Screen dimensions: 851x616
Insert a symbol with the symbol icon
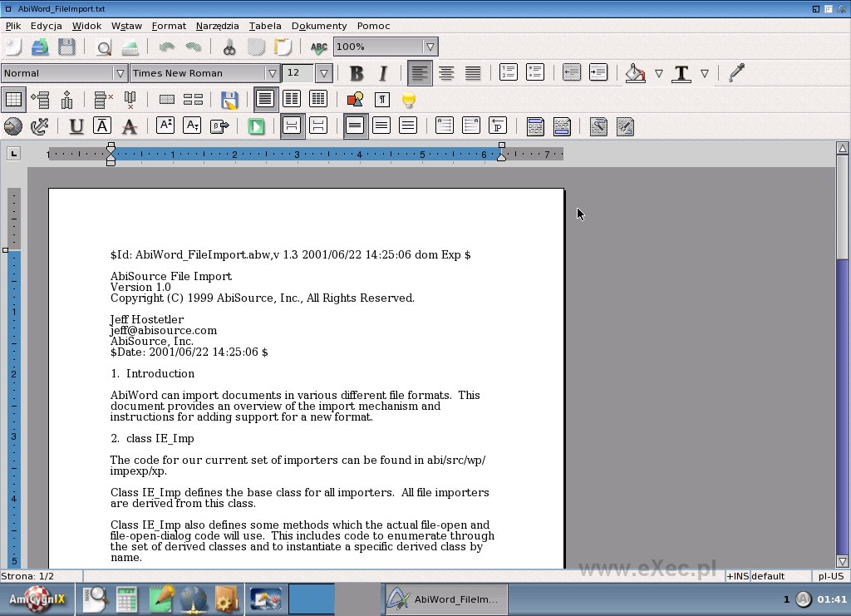(219, 126)
